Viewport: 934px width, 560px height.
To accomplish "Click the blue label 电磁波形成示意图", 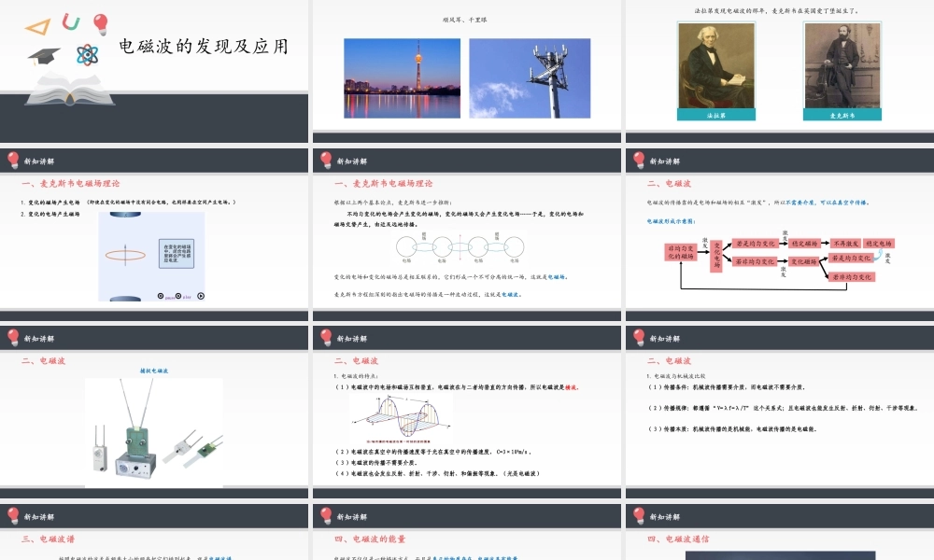I will tap(671, 221).
